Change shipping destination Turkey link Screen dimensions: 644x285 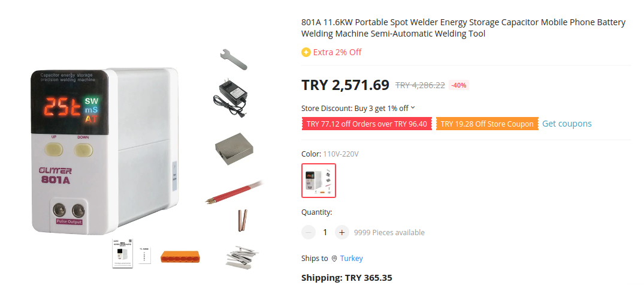click(x=351, y=259)
